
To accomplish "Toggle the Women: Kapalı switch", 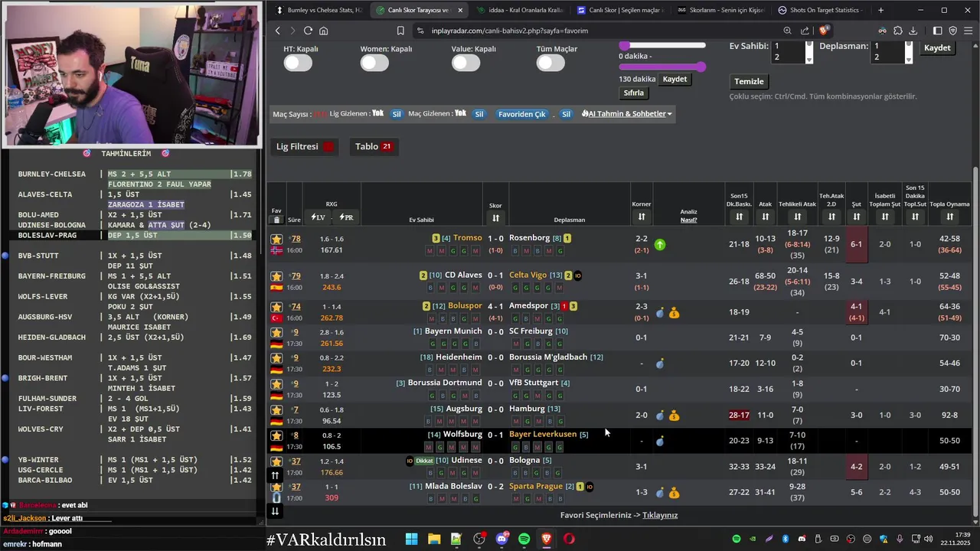I will [374, 63].
